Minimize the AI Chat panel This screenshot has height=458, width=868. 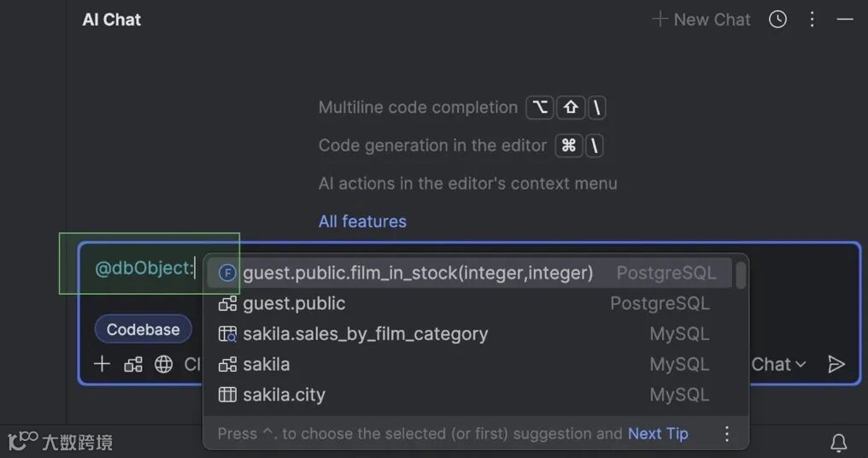[x=845, y=20]
